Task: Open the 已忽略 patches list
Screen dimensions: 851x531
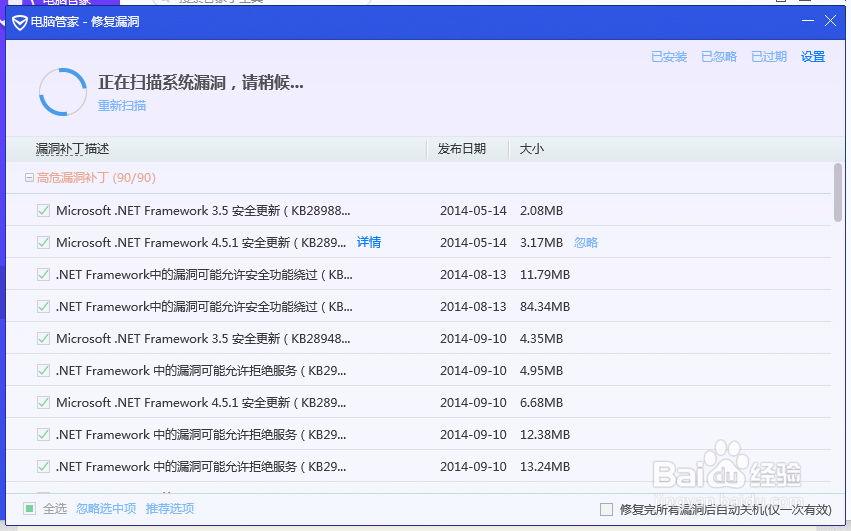Action: point(719,56)
